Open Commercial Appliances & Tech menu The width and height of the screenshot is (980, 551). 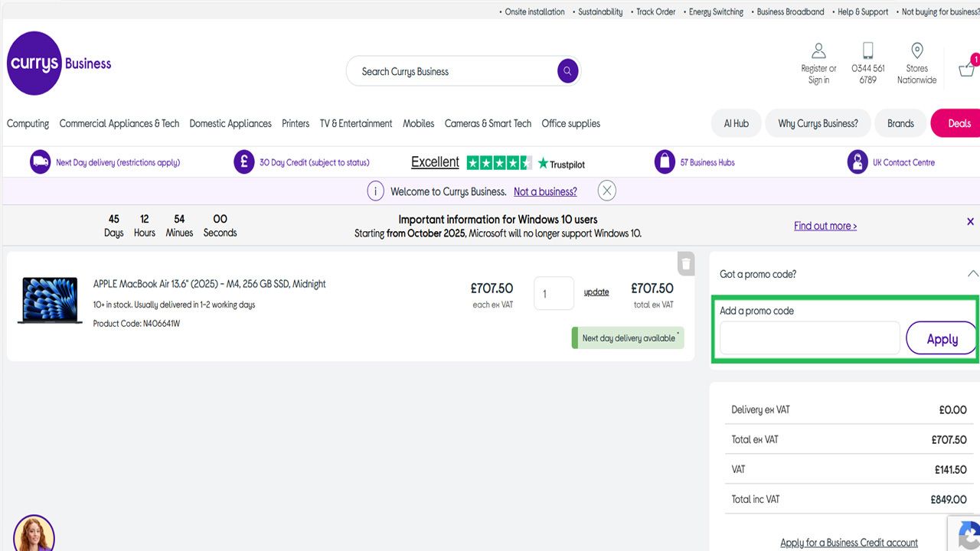click(x=119, y=123)
